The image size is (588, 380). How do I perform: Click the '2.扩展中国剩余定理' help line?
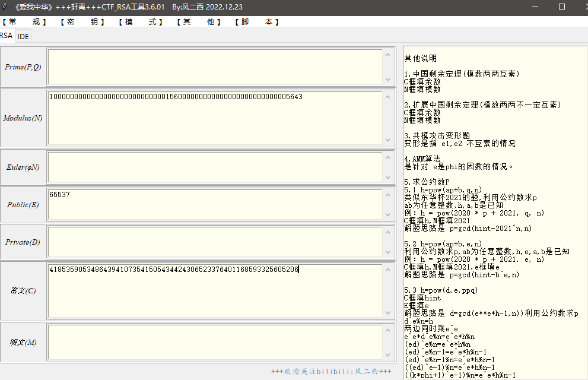pos(482,104)
